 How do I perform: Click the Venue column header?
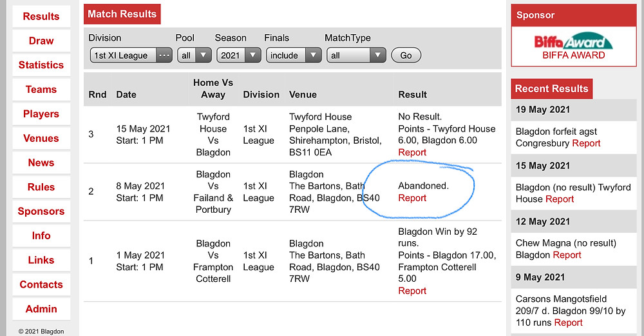pos(303,95)
